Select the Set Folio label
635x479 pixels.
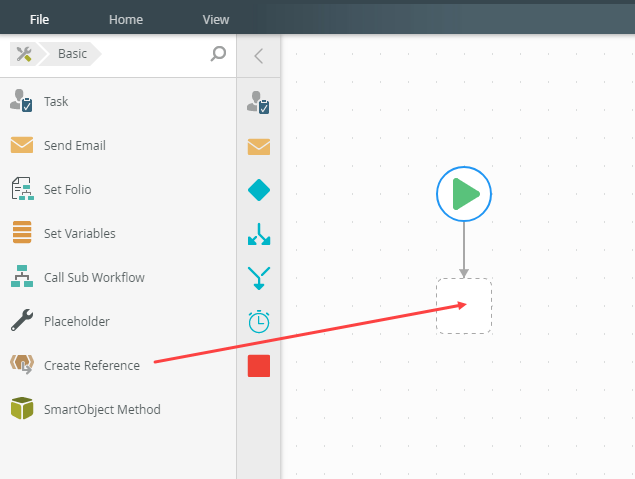click(68, 189)
